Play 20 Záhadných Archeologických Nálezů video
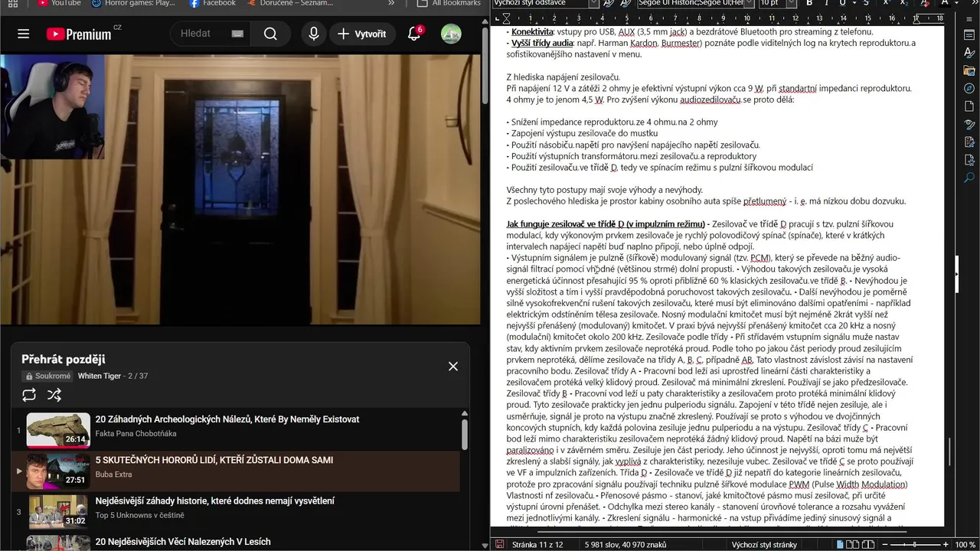980x551 pixels. pyautogui.click(x=227, y=419)
